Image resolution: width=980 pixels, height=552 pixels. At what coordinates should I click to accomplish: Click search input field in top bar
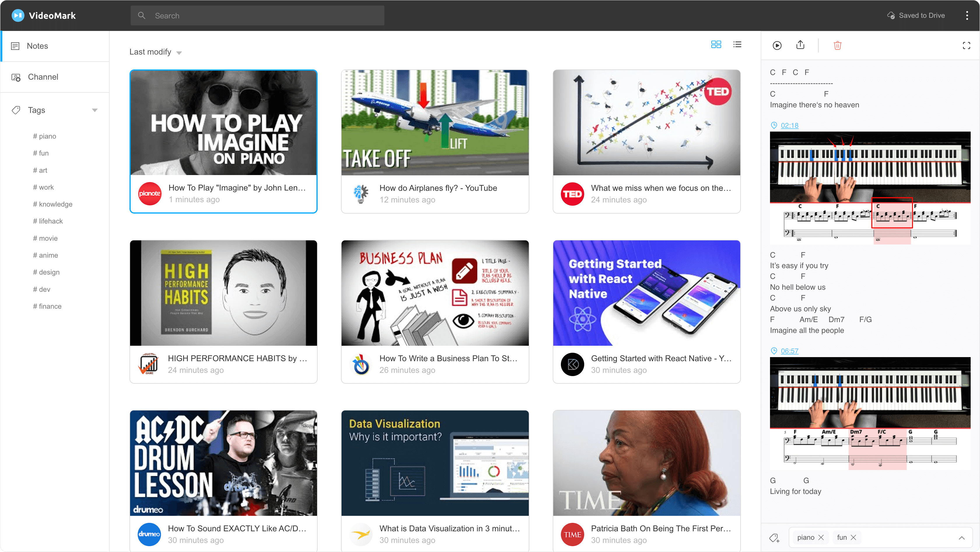pyautogui.click(x=258, y=15)
